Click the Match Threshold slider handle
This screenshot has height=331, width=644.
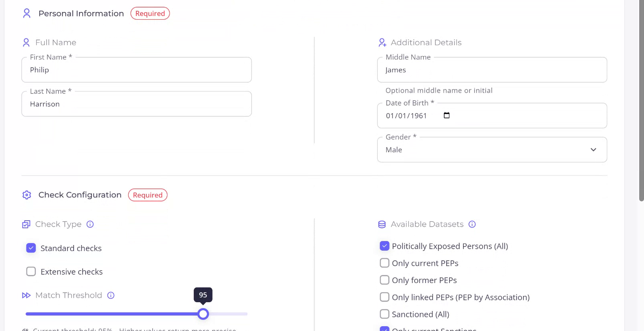(x=203, y=314)
